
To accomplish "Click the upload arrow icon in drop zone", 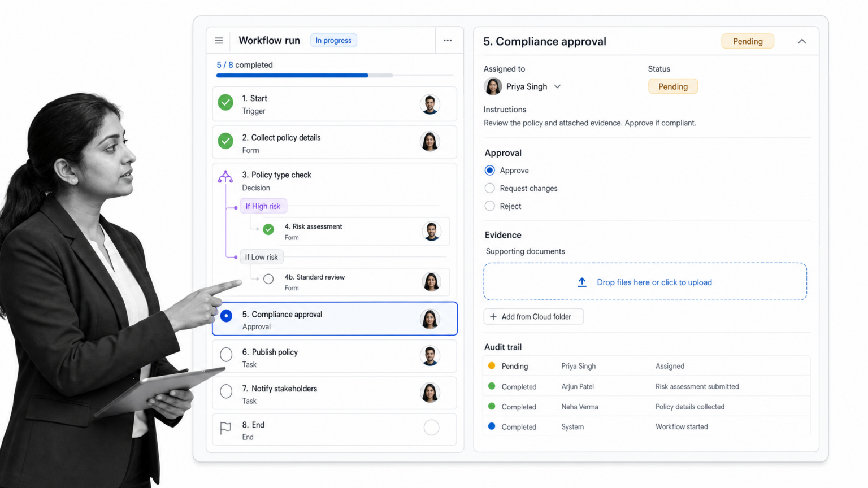I will [581, 282].
